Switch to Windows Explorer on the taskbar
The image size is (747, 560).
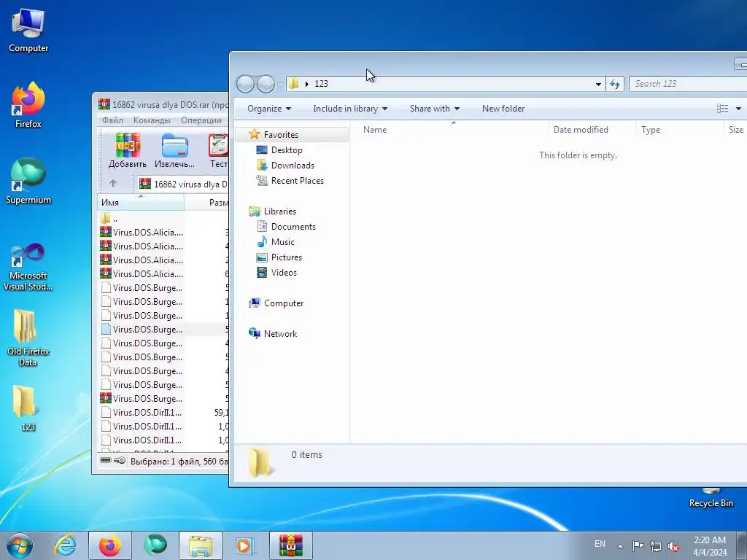point(201,545)
